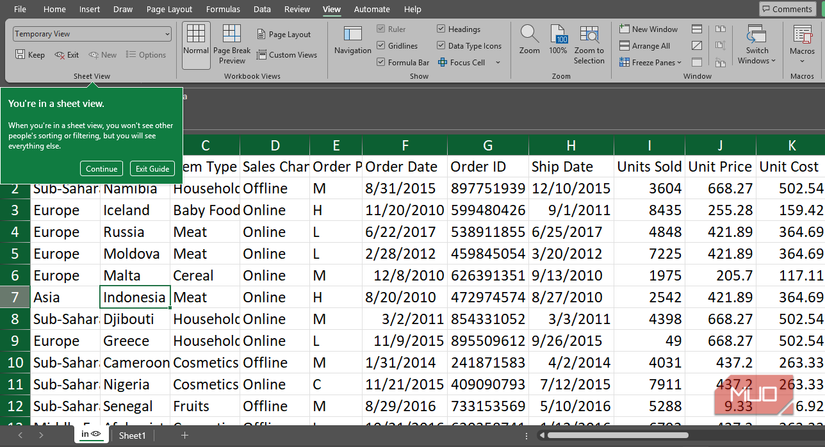825x447 pixels.
Task: Click Reset Window Position icon
Action: pos(720,63)
